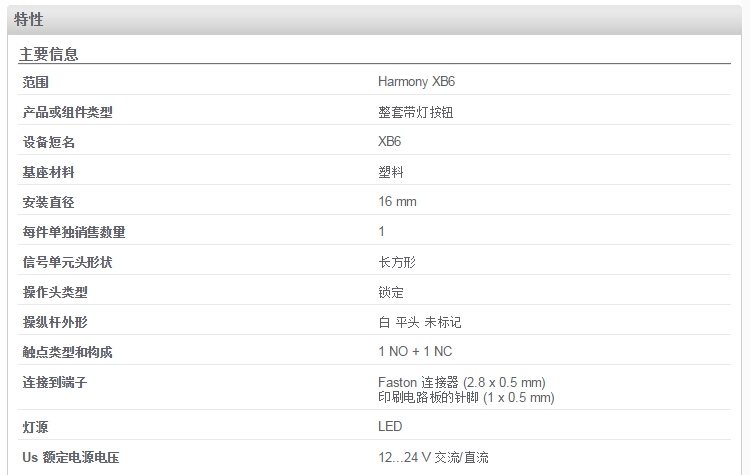Click the 基座材料 label
750x475 pixels.
coord(48,172)
